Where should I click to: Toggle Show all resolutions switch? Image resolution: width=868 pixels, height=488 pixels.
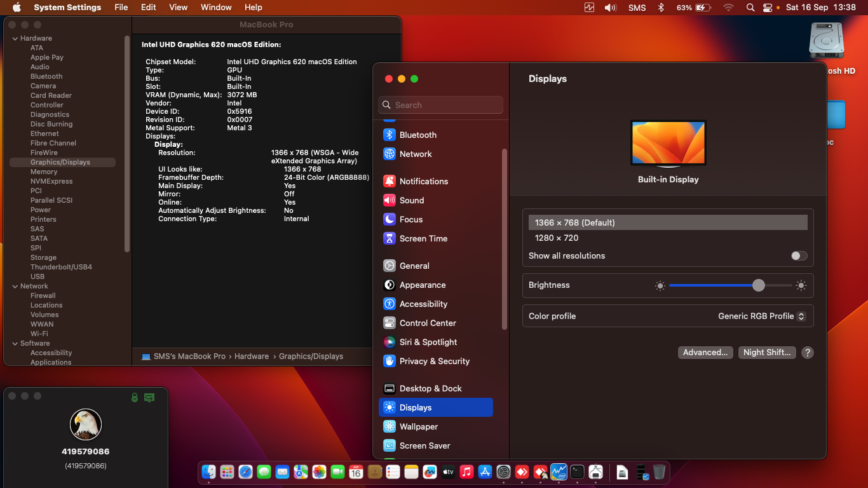pyautogui.click(x=799, y=255)
